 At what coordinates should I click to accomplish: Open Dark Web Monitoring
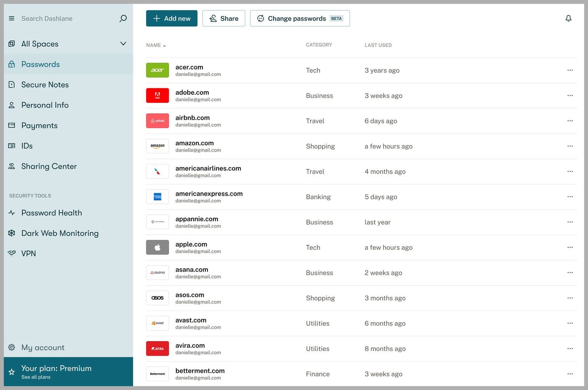[60, 233]
